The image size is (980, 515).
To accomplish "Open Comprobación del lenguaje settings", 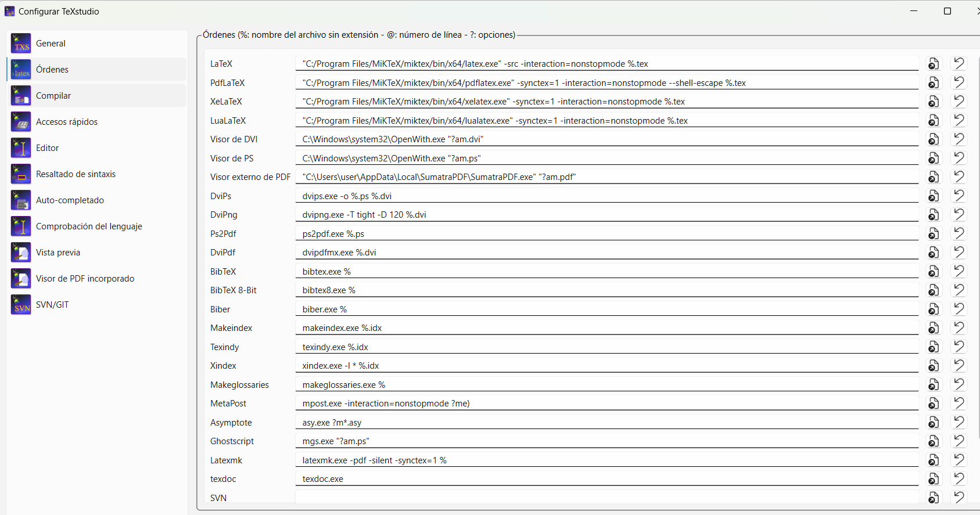I will pos(96,226).
